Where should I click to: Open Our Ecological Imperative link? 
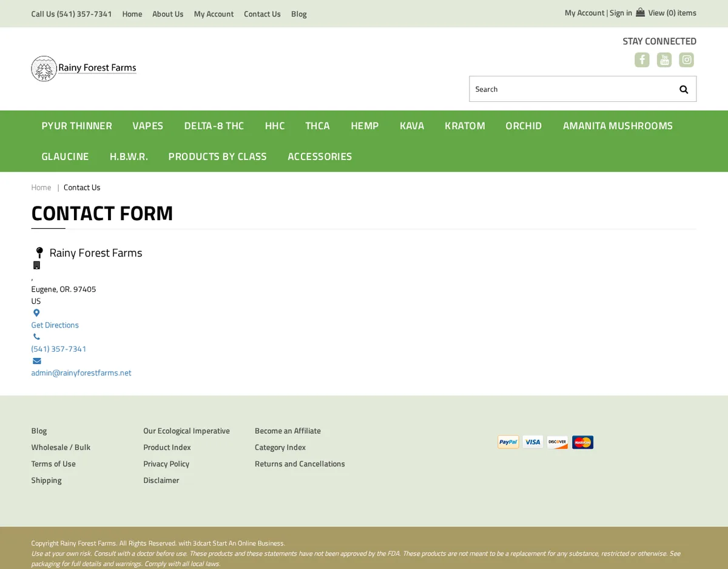pyautogui.click(x=186, y=431)
